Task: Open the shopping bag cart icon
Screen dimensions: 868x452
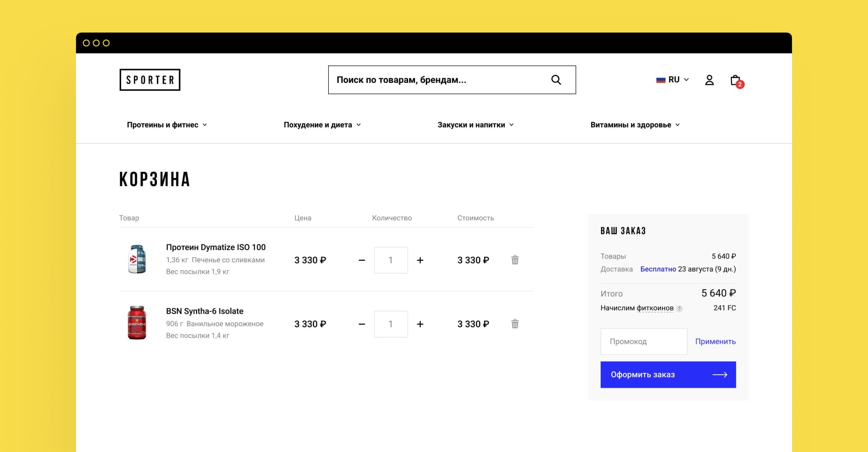Action: 736,80
